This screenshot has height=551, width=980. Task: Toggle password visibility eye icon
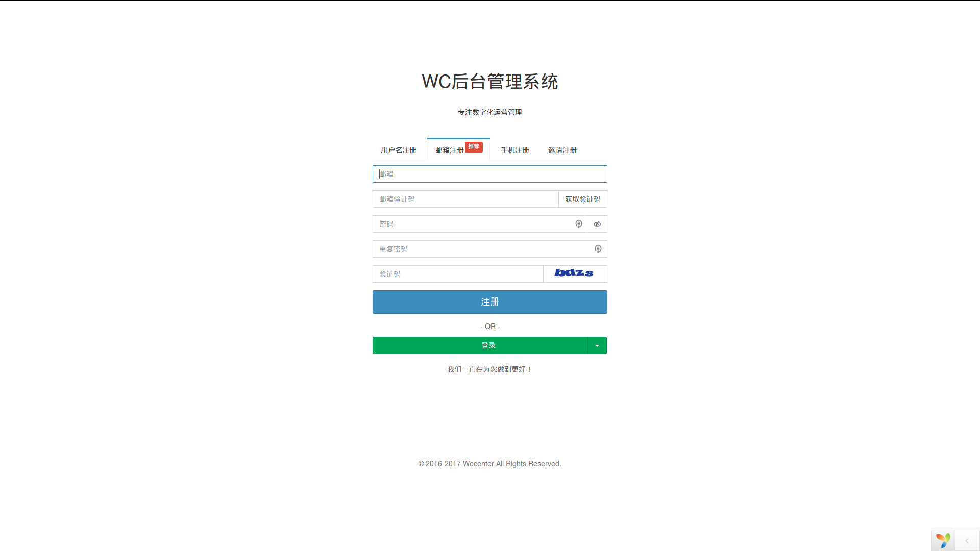(x=597, y=224)
